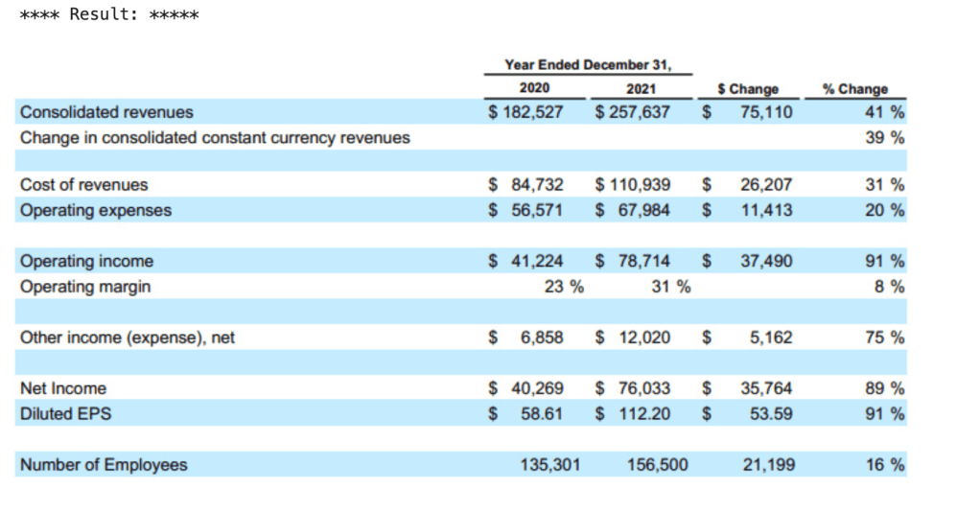Image resolution: width=980 pixels, height=512 pixels.
Task: Select the Net Income row label
Action: 63,388
